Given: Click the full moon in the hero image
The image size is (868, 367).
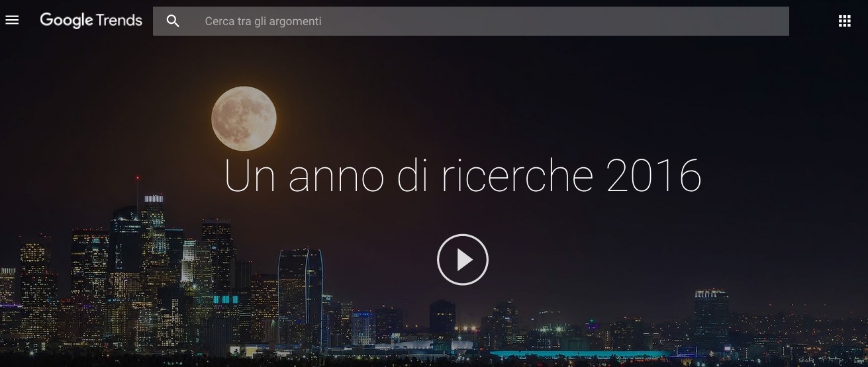Looking at the screenshot, I should point(244,119).
